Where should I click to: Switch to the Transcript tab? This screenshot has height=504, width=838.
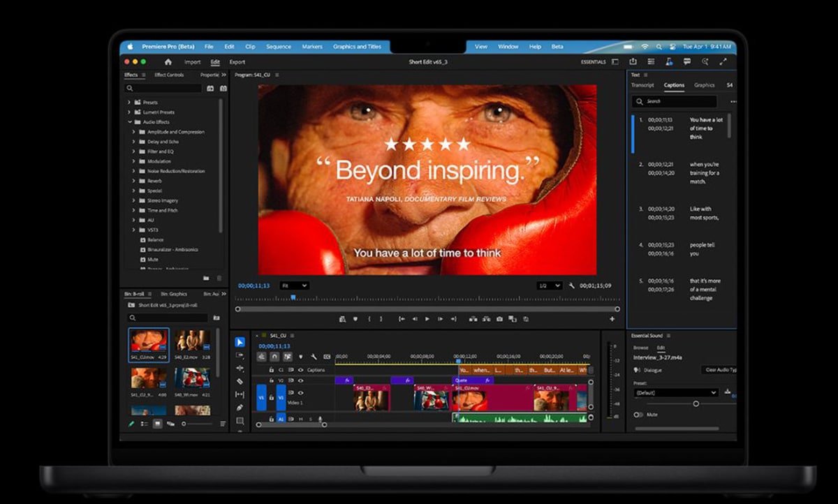(x=642, y=85)
